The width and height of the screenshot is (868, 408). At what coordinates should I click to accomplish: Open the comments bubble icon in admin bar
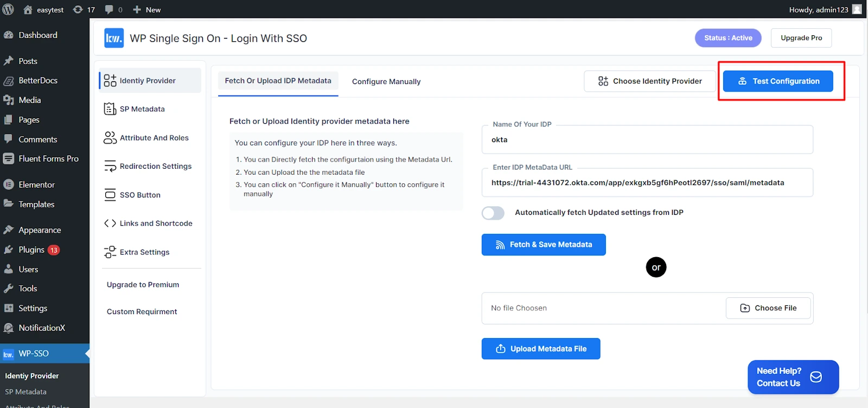[109, 9]
